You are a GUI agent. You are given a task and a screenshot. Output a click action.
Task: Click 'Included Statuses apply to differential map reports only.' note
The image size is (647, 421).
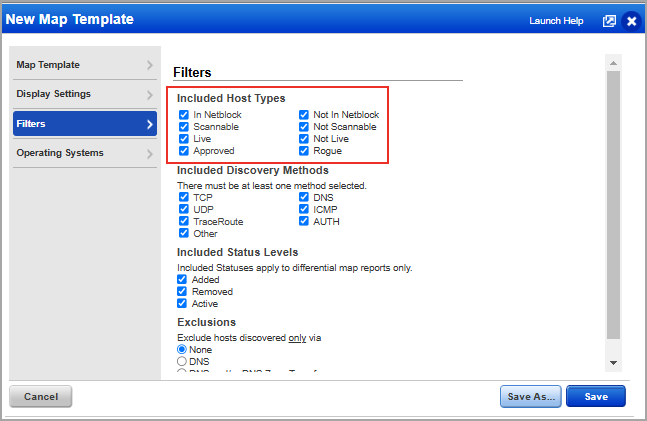point(295,267)
